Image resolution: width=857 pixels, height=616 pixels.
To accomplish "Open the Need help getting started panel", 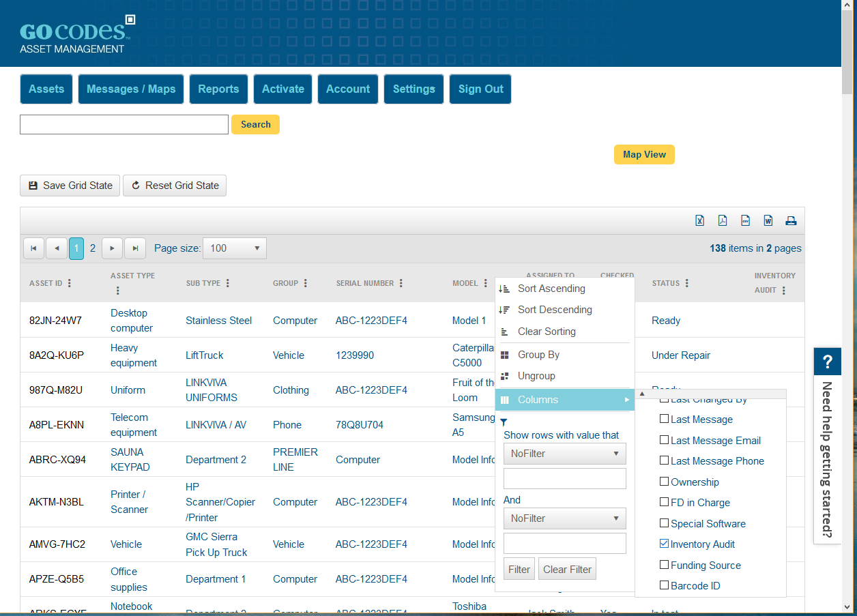I will coord(828,459).
